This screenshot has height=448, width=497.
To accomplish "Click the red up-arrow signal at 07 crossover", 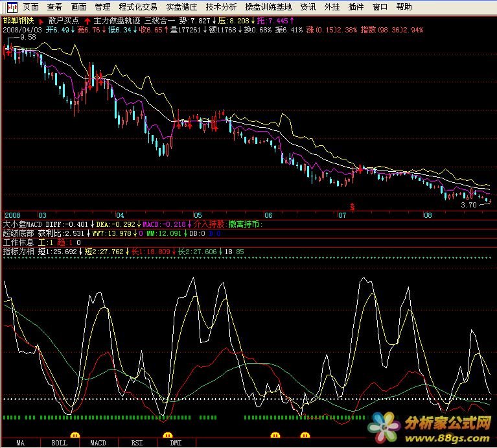I will [x=360, y=170].
